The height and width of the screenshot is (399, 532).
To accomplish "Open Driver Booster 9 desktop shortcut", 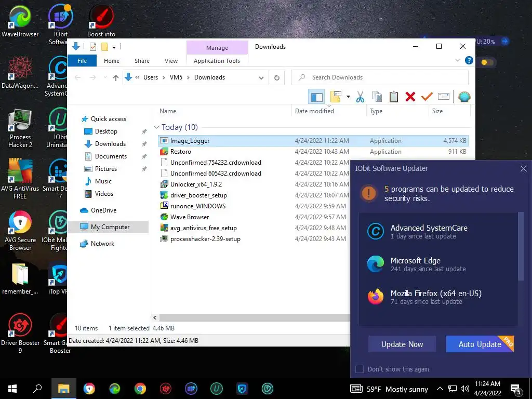I will 20,334.
